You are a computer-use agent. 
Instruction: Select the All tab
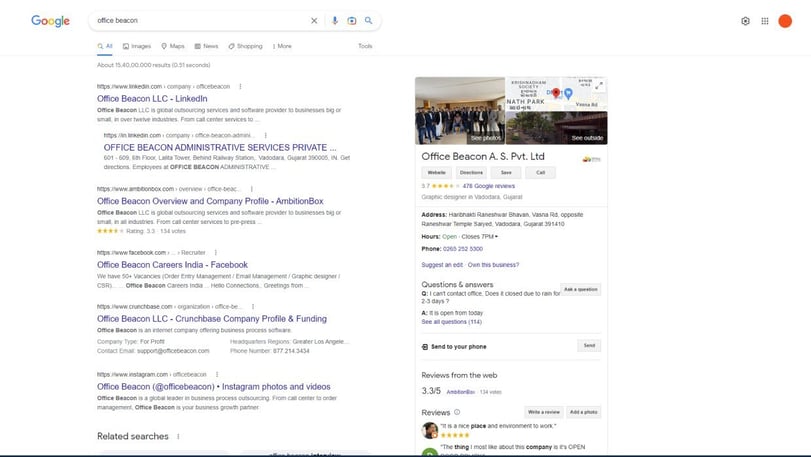coord(105,46)
